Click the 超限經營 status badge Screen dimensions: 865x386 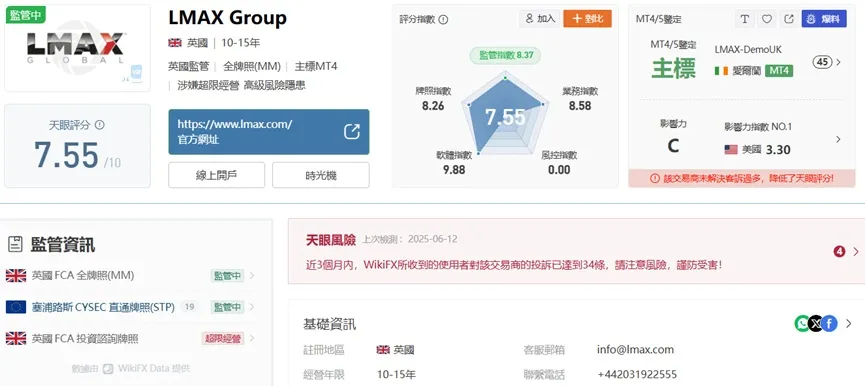point(223,339)
